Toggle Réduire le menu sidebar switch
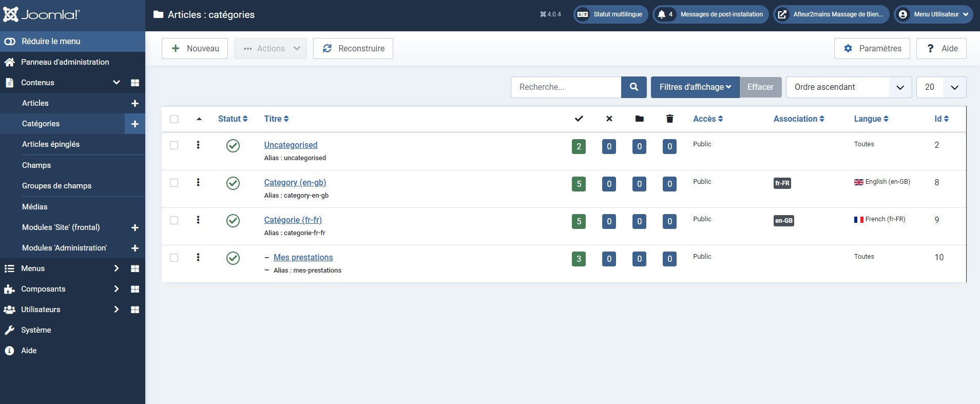Viewport: 980px width, 404px height. pyautogui.click(x=10, y=42)
